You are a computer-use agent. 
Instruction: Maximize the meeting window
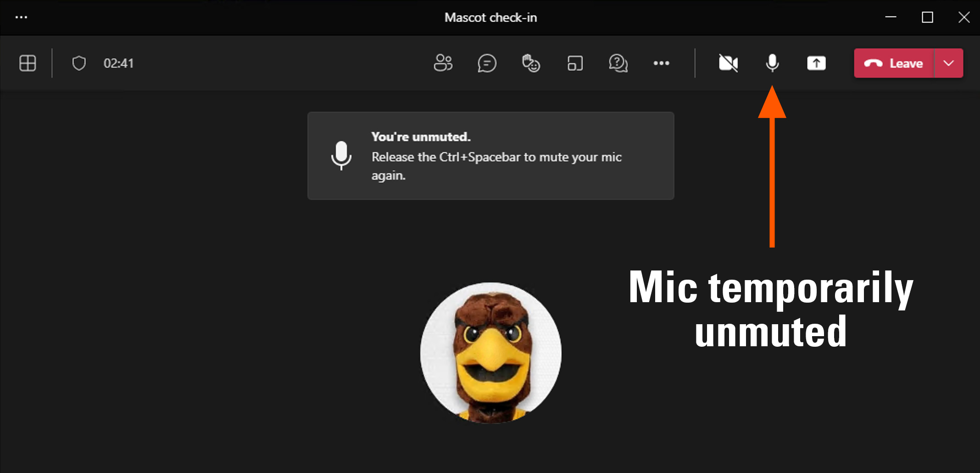pos(927,17)
